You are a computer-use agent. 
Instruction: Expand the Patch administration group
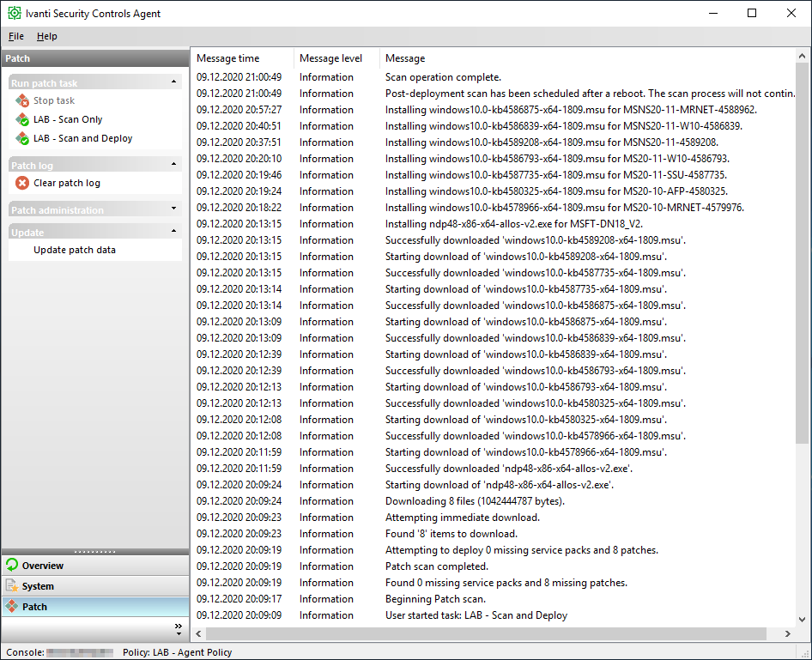tap(173, 209)
